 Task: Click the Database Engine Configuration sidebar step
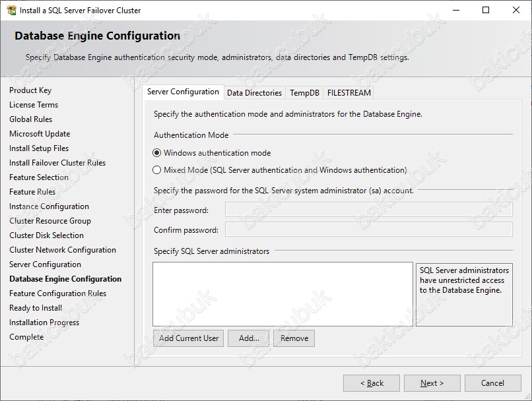tap(65, 279)
